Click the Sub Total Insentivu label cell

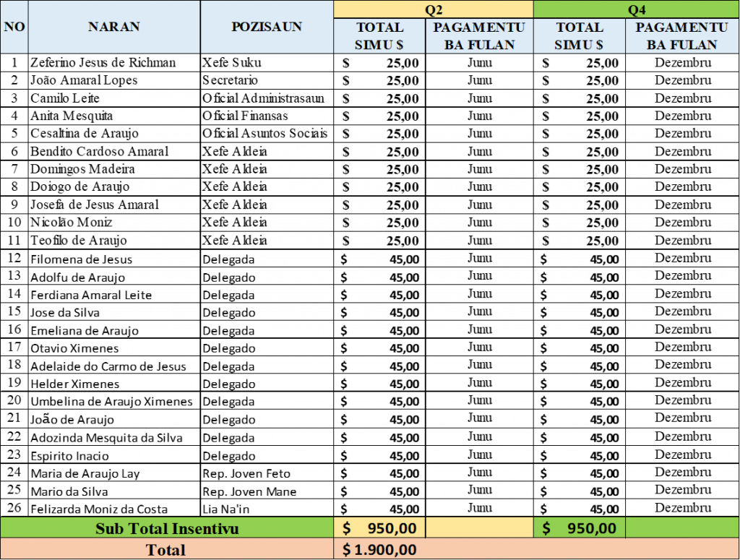(x=167, y=528)
